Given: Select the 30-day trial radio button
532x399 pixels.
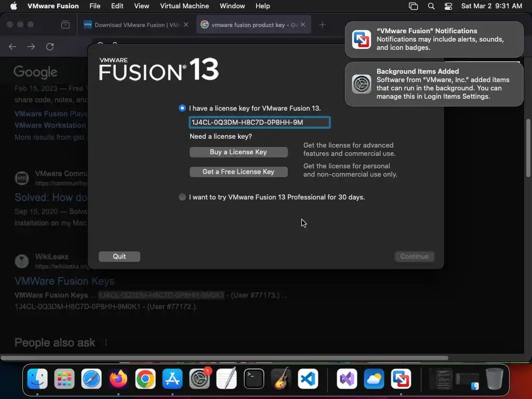Looking at the screenshot, I should pos(182,197).
